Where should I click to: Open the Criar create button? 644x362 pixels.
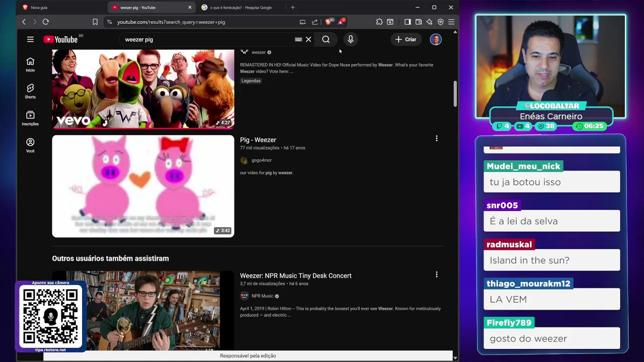click(406, 39)
